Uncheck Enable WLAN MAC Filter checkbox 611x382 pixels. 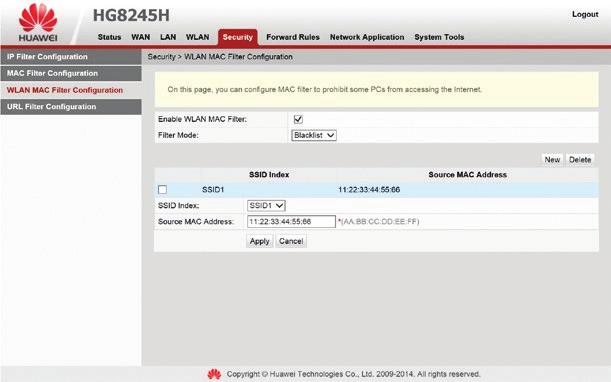[x=298, y=119]
